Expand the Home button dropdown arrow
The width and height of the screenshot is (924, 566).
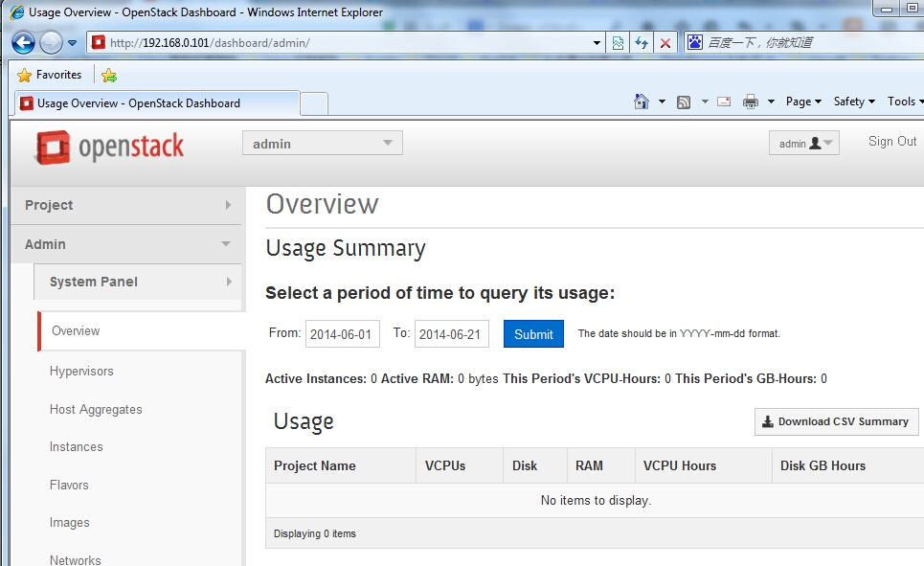662,102
